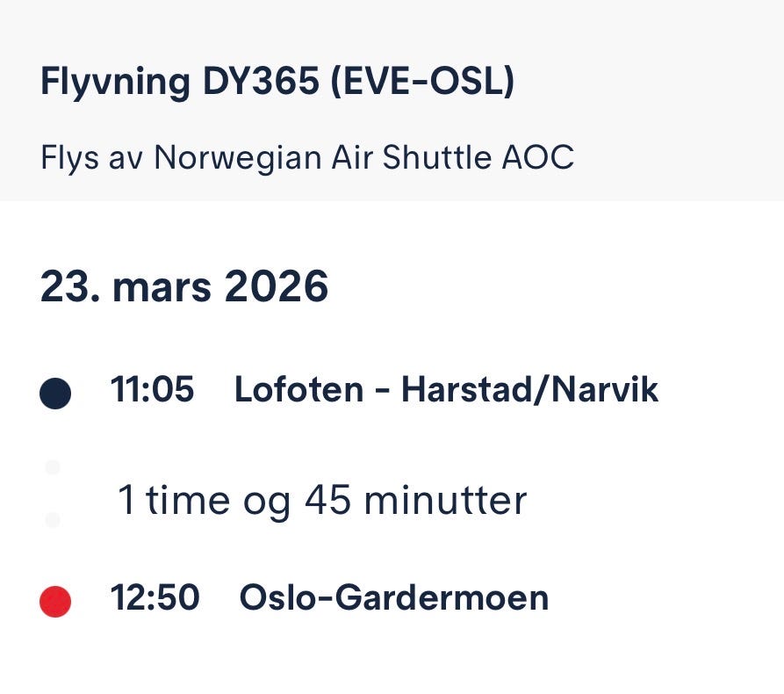Click the route code (EVE-OSL)
This screenshot has height=694, width=784.
click(x=422, y=82)
